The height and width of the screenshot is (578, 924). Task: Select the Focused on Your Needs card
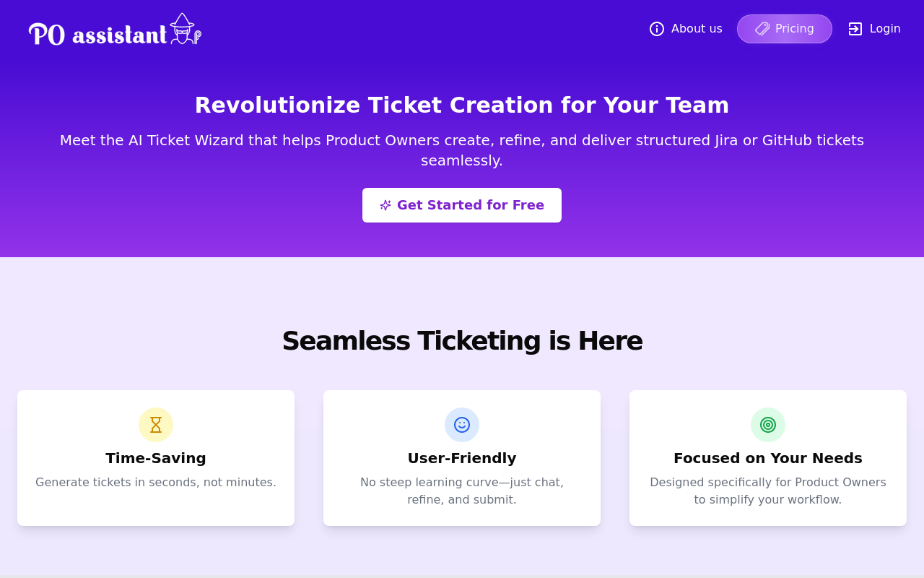tap(768, 458)
